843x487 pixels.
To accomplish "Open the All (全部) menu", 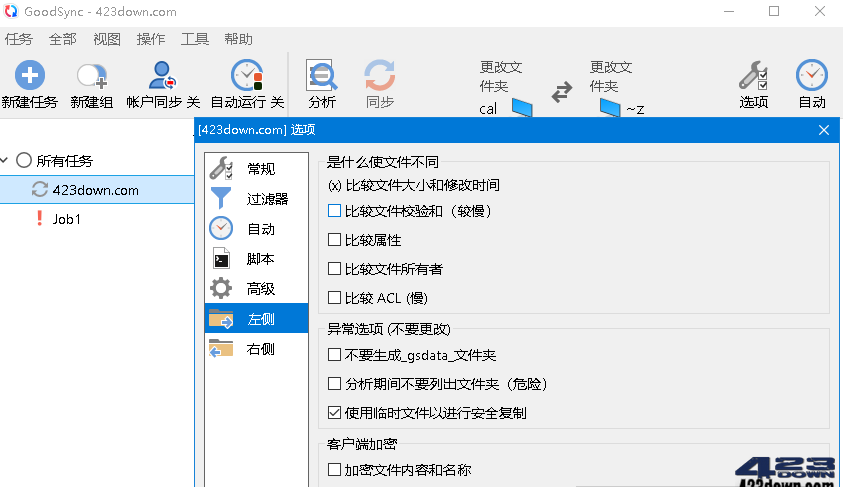I will point(63,39).
